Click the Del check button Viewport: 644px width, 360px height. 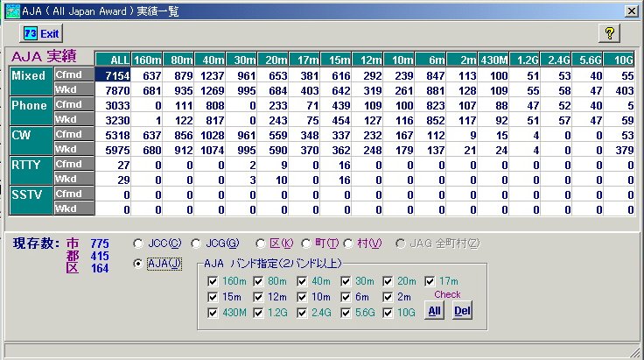click(462, 311)
